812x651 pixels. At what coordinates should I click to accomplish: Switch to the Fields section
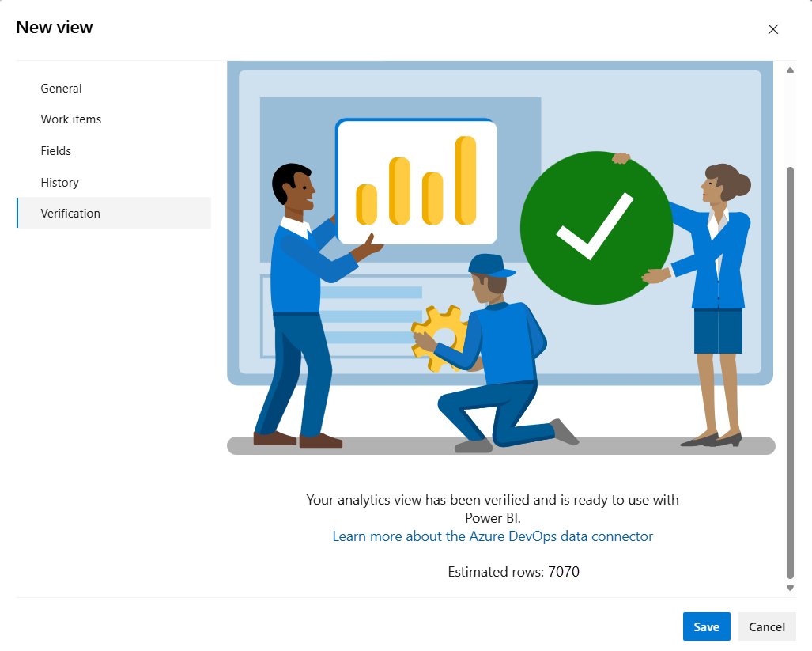pos(55,150)
